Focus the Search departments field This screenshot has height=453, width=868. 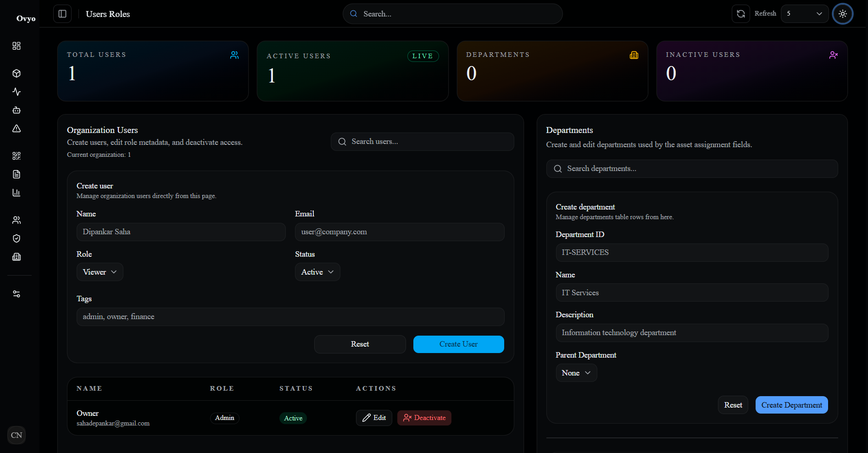click(x=692, y=169)
